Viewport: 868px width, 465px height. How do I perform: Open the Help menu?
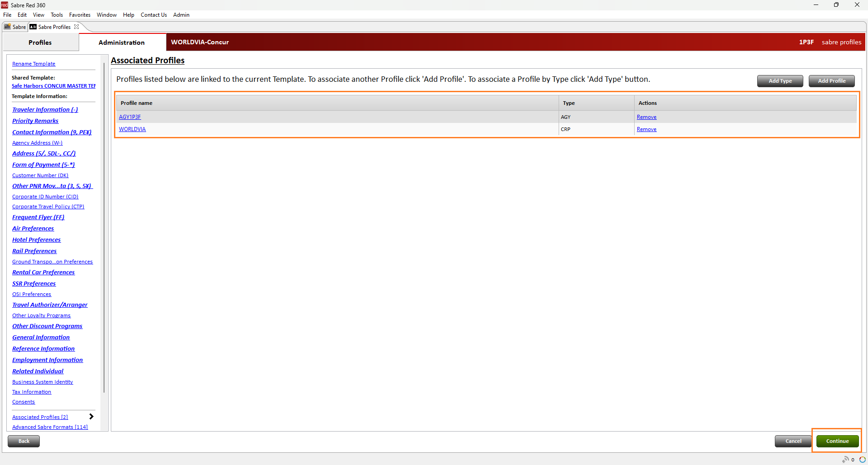click(128, 15)
